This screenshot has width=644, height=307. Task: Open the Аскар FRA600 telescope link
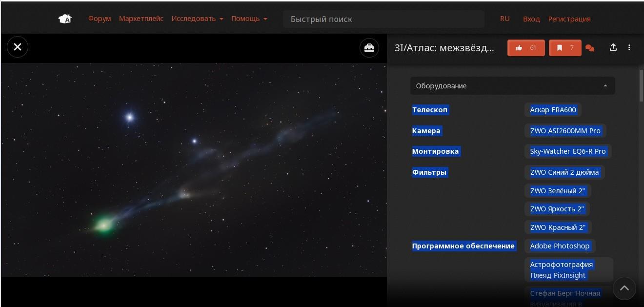coord(553,110)
